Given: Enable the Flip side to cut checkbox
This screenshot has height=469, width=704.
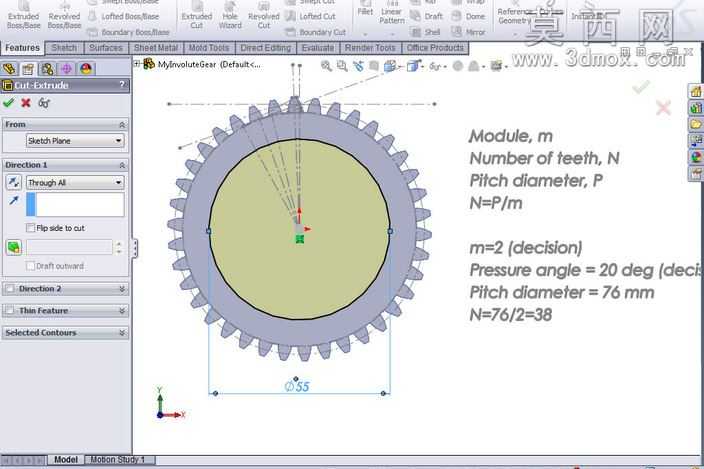Looking at the screenshot, I should pos(31,228).
